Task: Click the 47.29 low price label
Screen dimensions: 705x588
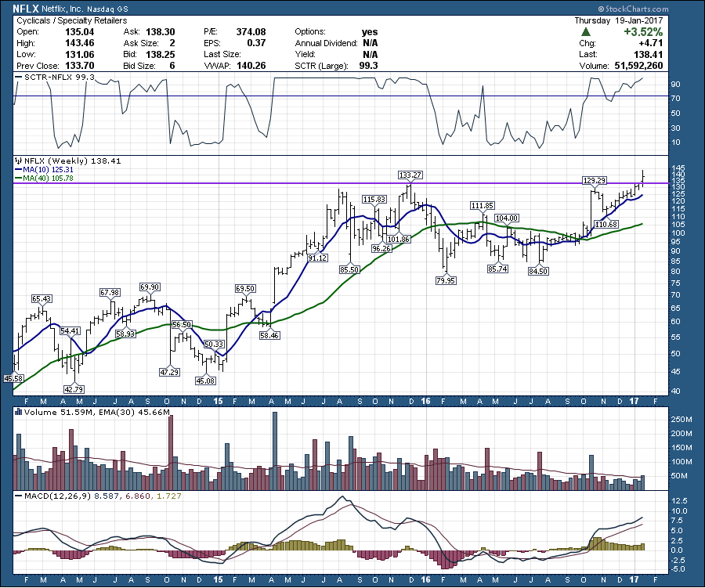Action: (x=169, y=372)
